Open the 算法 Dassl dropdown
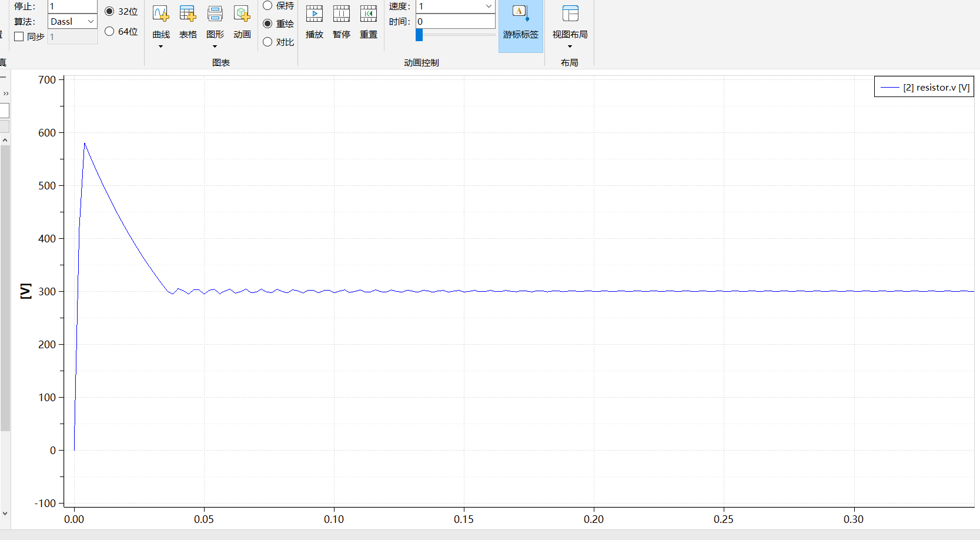The image size is (980, 540). pyautogui.click(x=72, y=21)
